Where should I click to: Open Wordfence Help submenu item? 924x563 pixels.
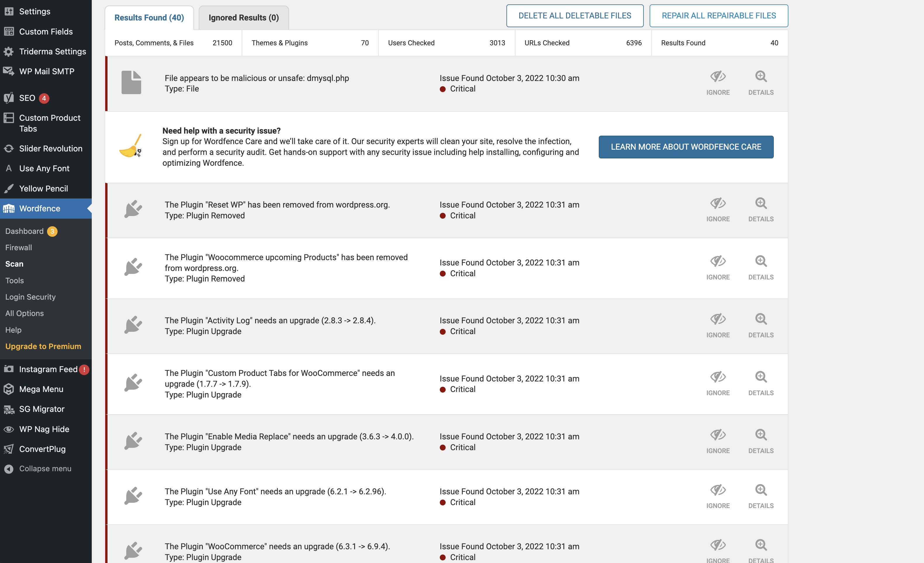click(13, 330)
